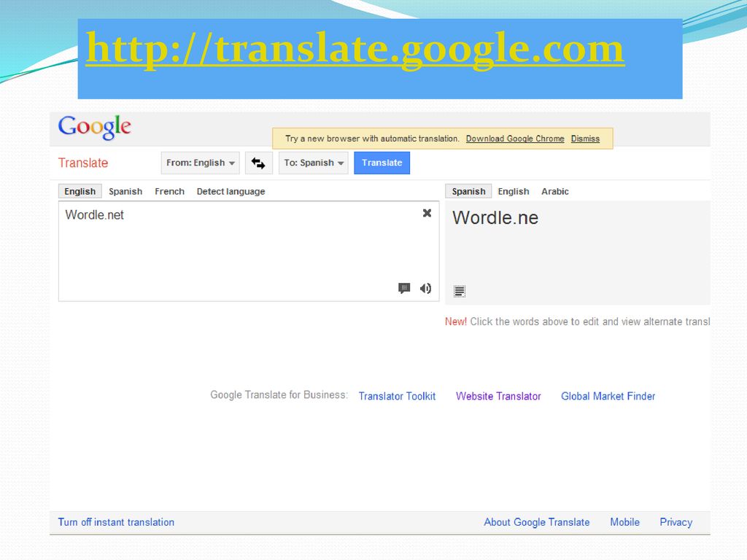Click inside the Wordle.net source text box
The height and width of the screenshot is (560, 747).
click(249, 251)
